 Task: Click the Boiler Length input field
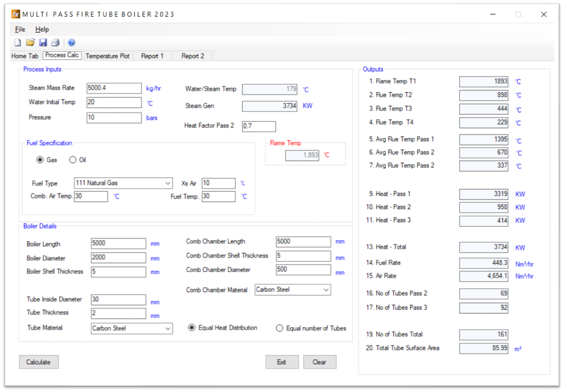tap(118, 244)
